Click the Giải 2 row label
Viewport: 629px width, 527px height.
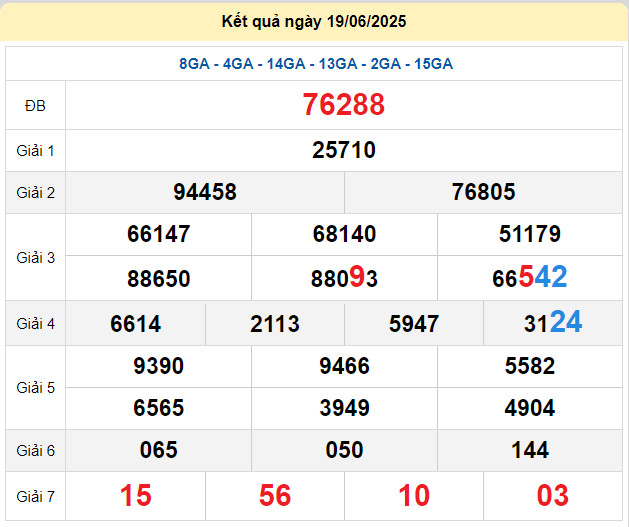35,193
